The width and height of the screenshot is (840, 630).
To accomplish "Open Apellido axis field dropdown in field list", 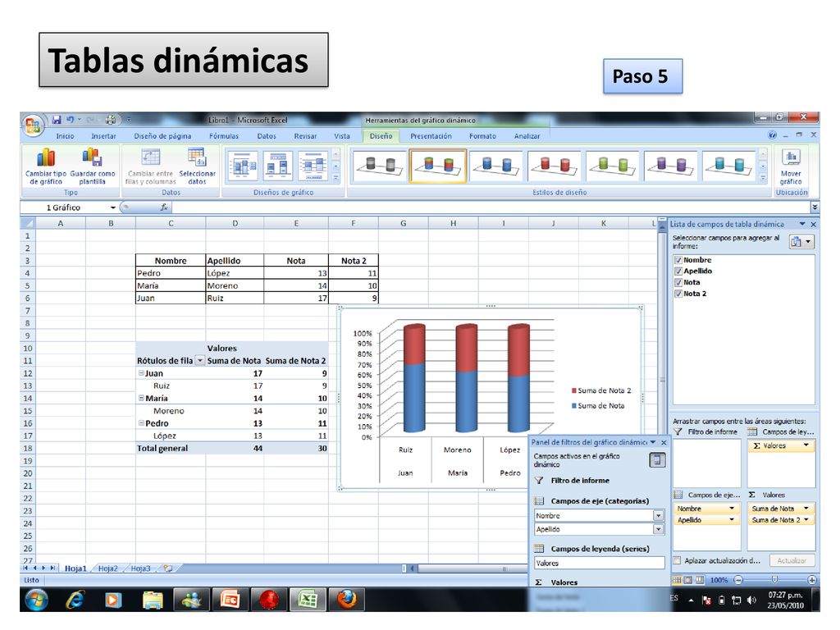I will click(731, 519).
